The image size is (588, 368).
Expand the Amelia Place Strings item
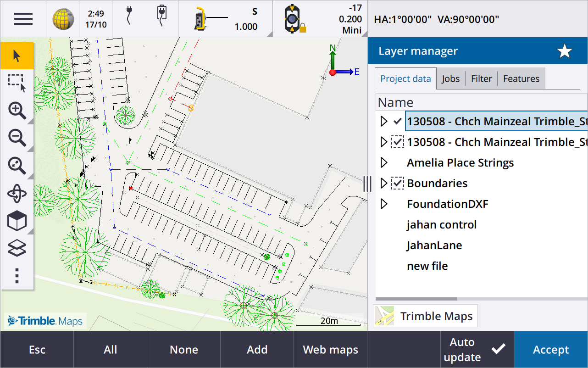tap(384, 163)
